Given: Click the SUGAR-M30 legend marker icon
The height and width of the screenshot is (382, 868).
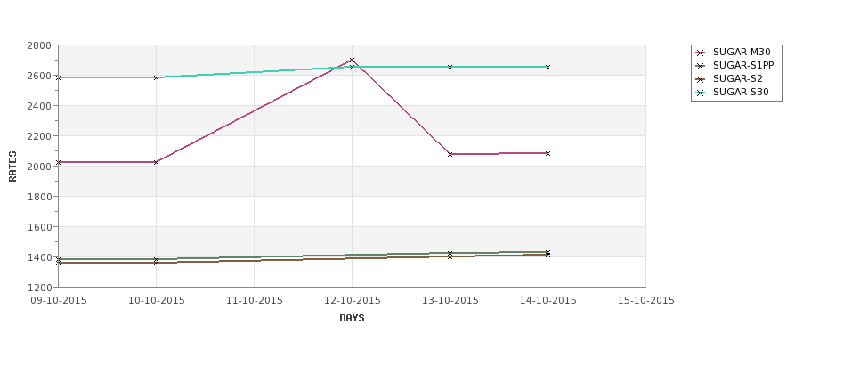Looking at the screenshot, I should (701, 53).
